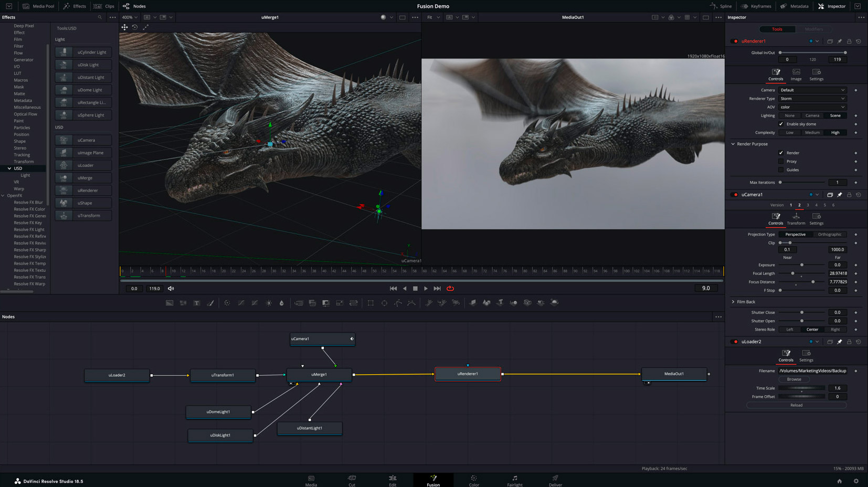868x487 pixels.
Task: Click the uDome Light tool icon
Action: click(64, 90)
